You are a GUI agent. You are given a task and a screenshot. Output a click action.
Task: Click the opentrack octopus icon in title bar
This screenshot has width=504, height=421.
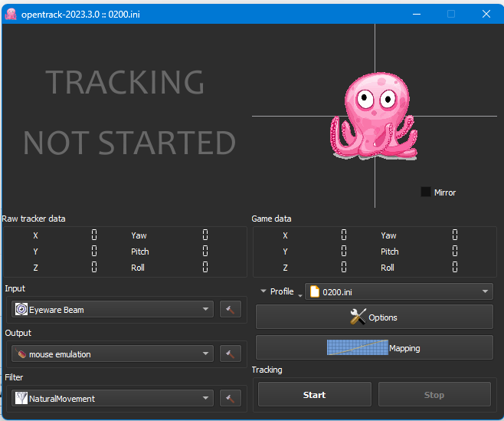click(x=11, y=14)
